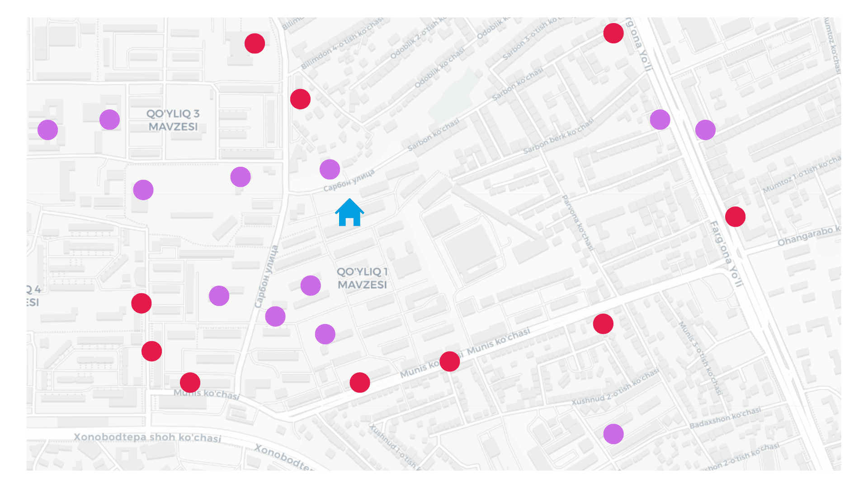Click purple marker directly above the house icon
The width and height of the screenshot is (868, 488).
pyautogui.click(x=330, y=169)
